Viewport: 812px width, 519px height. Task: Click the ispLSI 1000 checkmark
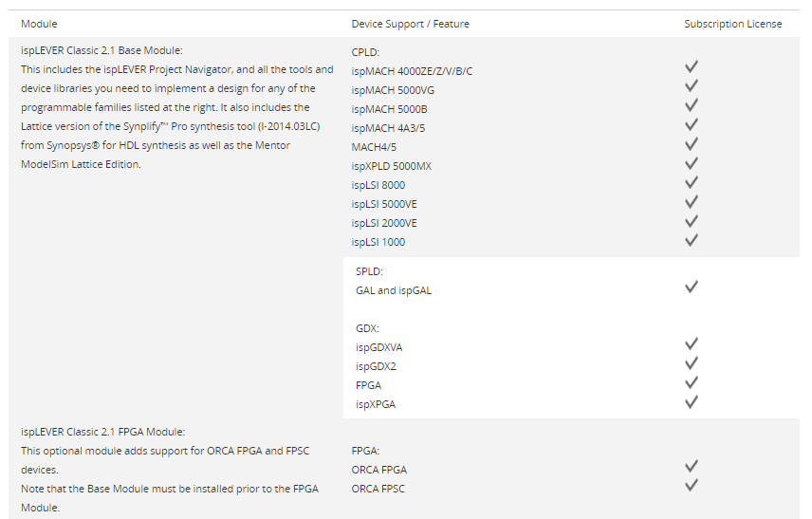tap(692, 240)
